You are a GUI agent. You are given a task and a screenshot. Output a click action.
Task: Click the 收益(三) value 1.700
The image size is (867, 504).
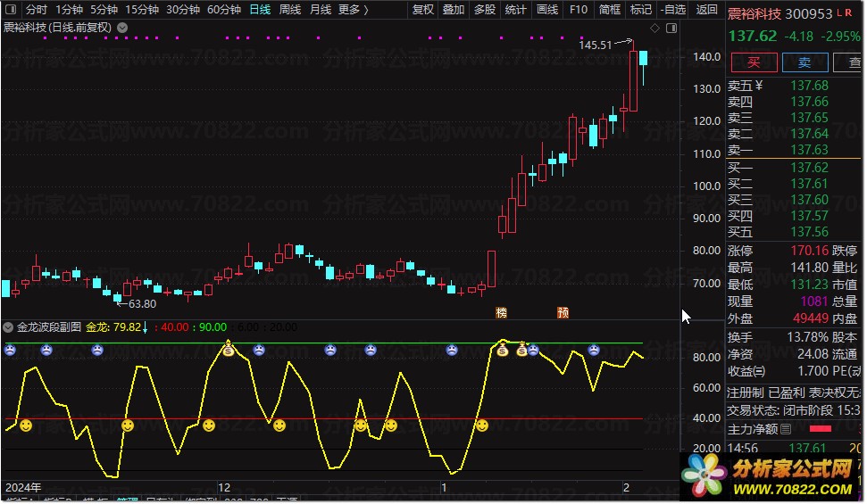pos(813,371)
